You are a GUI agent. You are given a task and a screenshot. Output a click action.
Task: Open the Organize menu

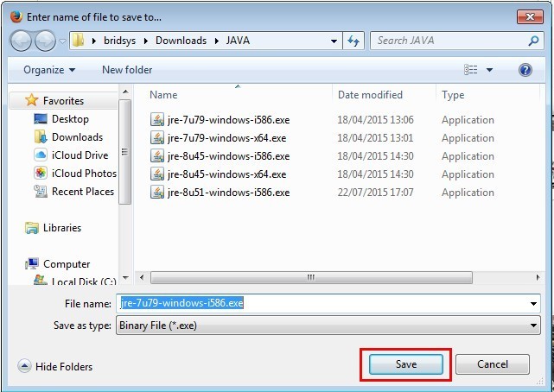(x=49, y=70)
